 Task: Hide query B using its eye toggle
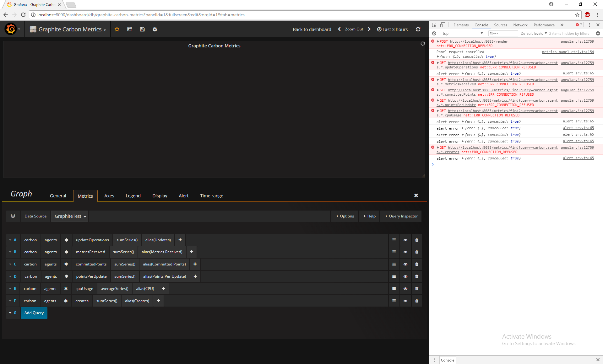pyautogui.click(x=405, y=252)
